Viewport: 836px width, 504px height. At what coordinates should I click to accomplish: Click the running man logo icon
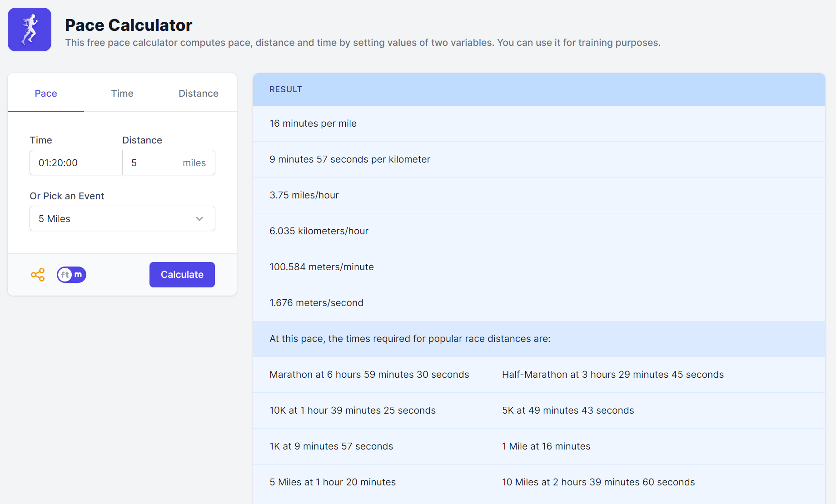point(30,30)
